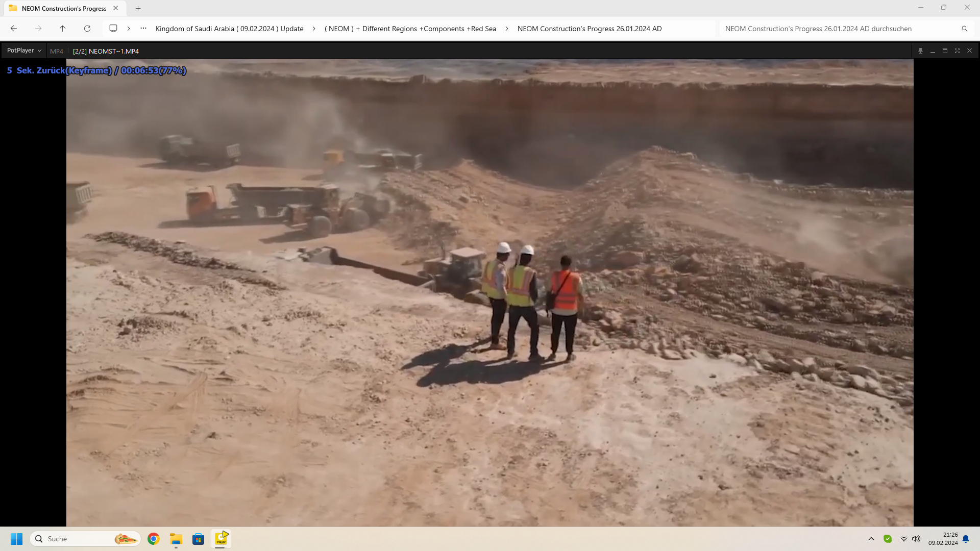Show hidden breadcrumb path with ellipsis
The image size is (980, 551).
pyautogui.click(x=143, y=29)
